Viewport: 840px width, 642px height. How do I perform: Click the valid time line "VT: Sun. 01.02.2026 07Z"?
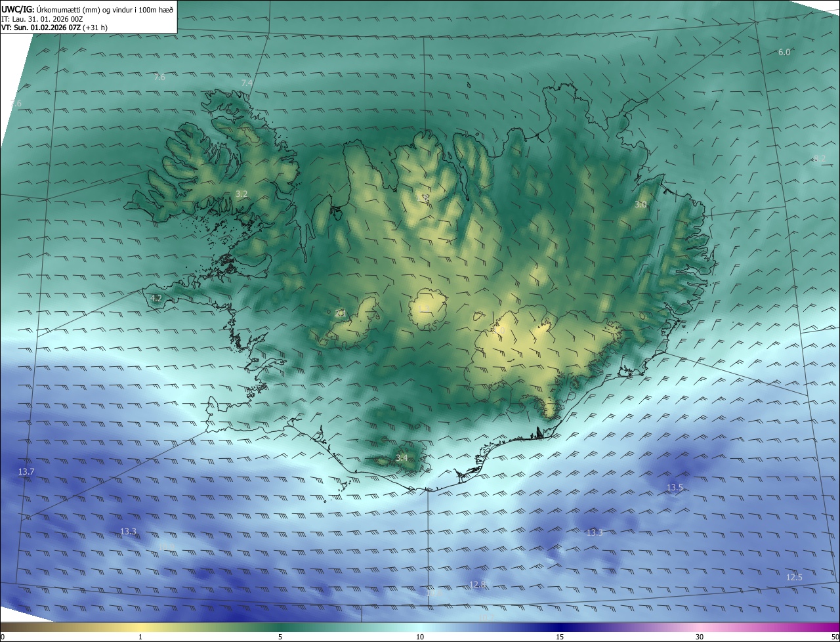coord(42,28)
